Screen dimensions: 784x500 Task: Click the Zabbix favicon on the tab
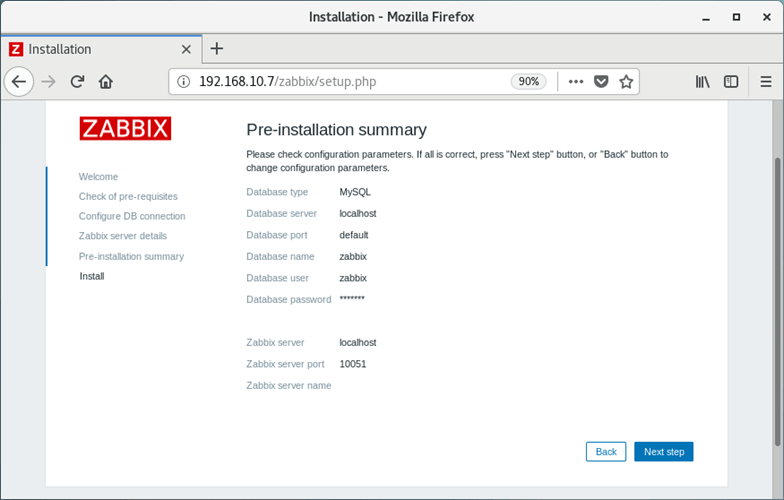pyautogui.click(x=16, y=49)
